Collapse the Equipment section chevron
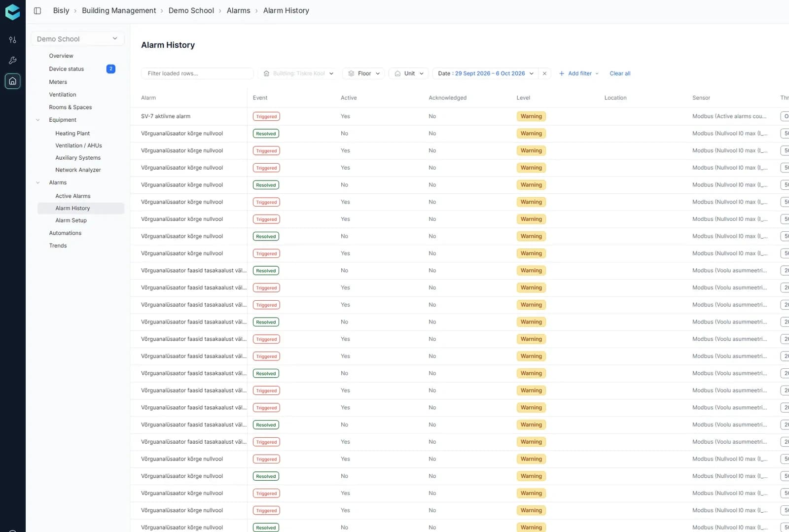The height and width of the screenshot is (532, 789). 38,120
